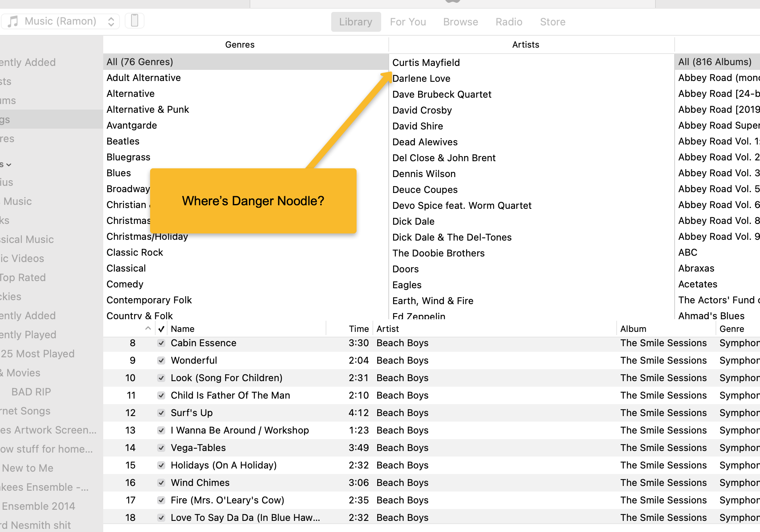This screenshot has width=760, height=532.
Task: Uncheck the Vega-Tables track checkbox
Action: point(161,448)
